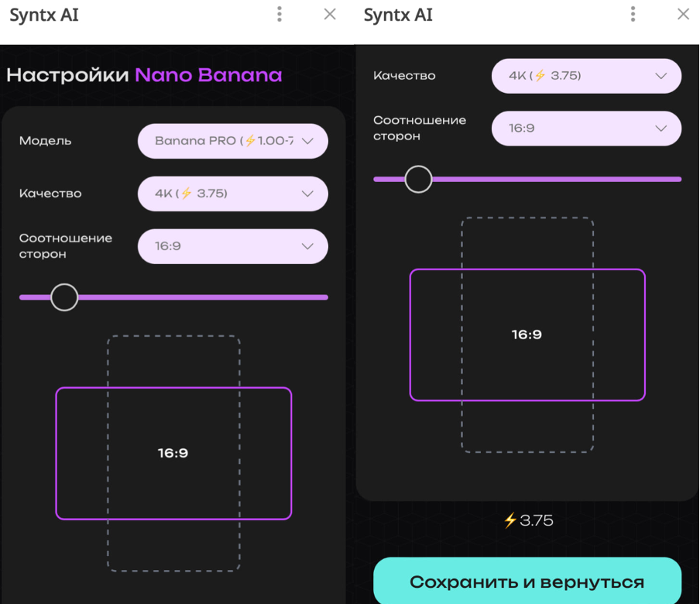The image size is (700, 604).
Task: Click the far right end of left panel's slider
Action: 324,297
